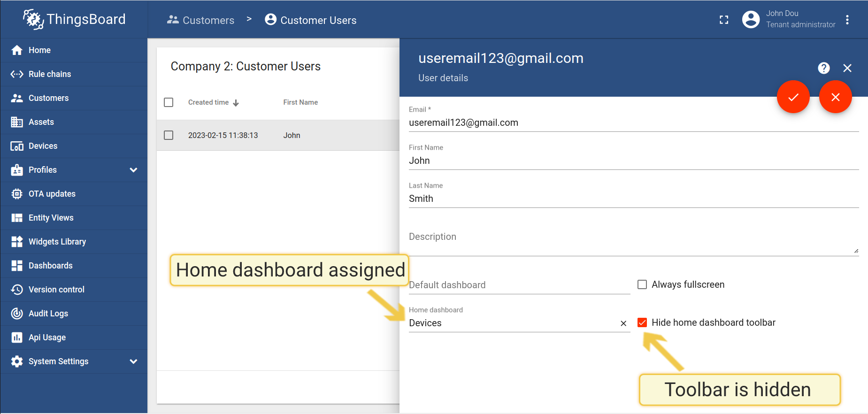This screenshot has width=868, height=414.
Task: Clear the Home dashboard Devices selection
Action: coord(623,323)
